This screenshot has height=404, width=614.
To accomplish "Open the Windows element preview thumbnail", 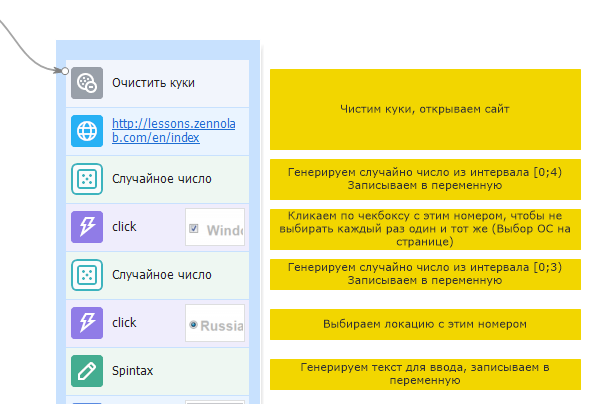I will (216, 229).
